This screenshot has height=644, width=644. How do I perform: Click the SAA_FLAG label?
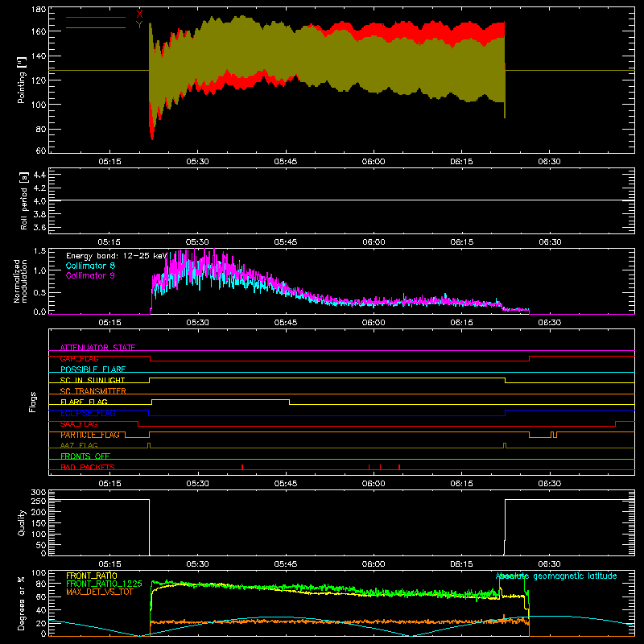[79, 424]
